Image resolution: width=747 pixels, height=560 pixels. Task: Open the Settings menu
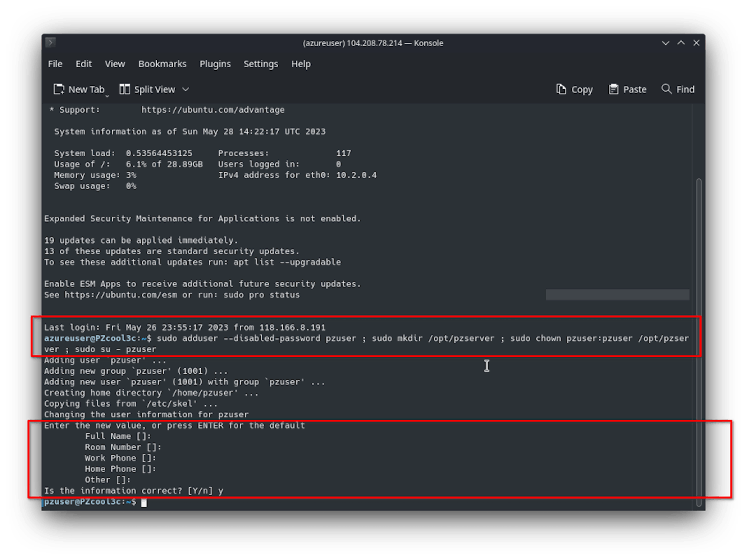tap(261, 64)
